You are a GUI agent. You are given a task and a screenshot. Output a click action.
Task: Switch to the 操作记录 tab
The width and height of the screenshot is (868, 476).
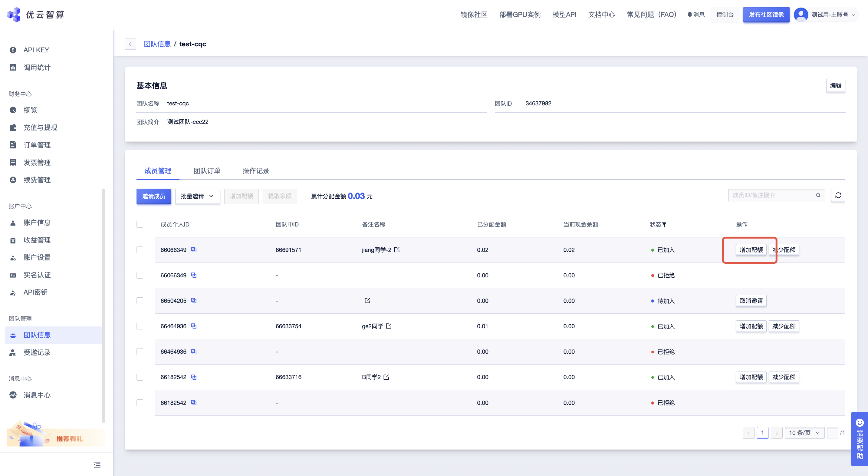tap(256, 170)
